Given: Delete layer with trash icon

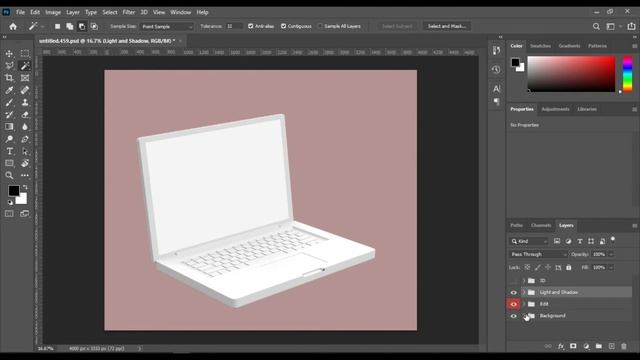Looking at the screenshot, I should click(624, 346).
